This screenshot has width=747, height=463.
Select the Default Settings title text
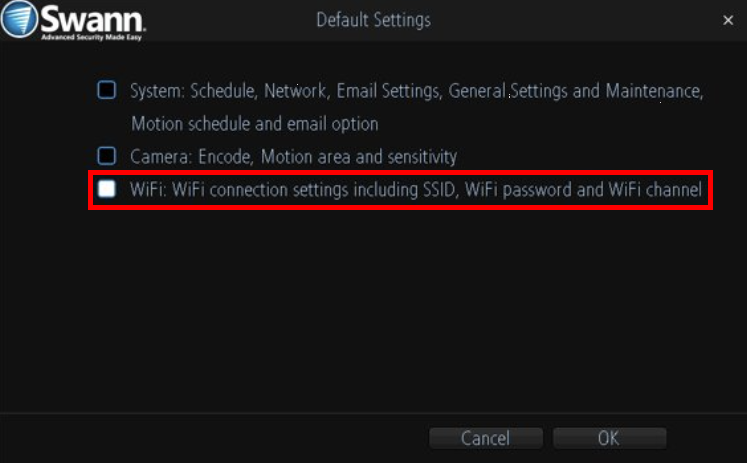click(374, 20)
